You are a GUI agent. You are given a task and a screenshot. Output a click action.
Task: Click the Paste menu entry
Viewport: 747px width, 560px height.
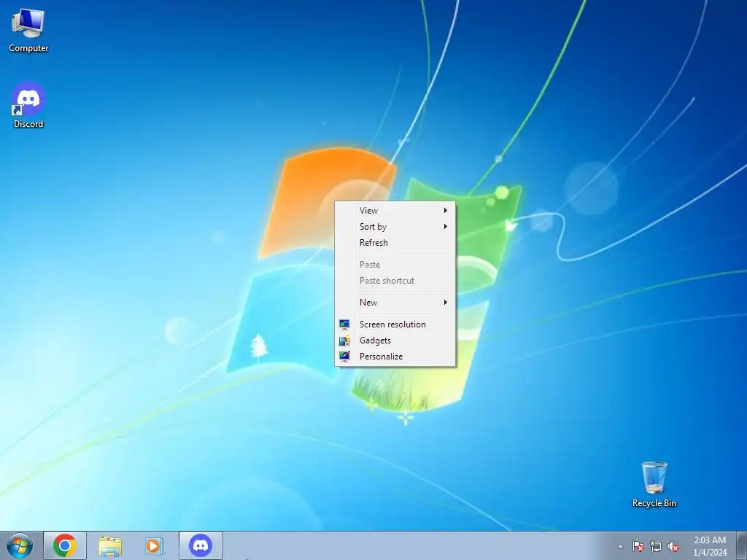pos(395,265)
